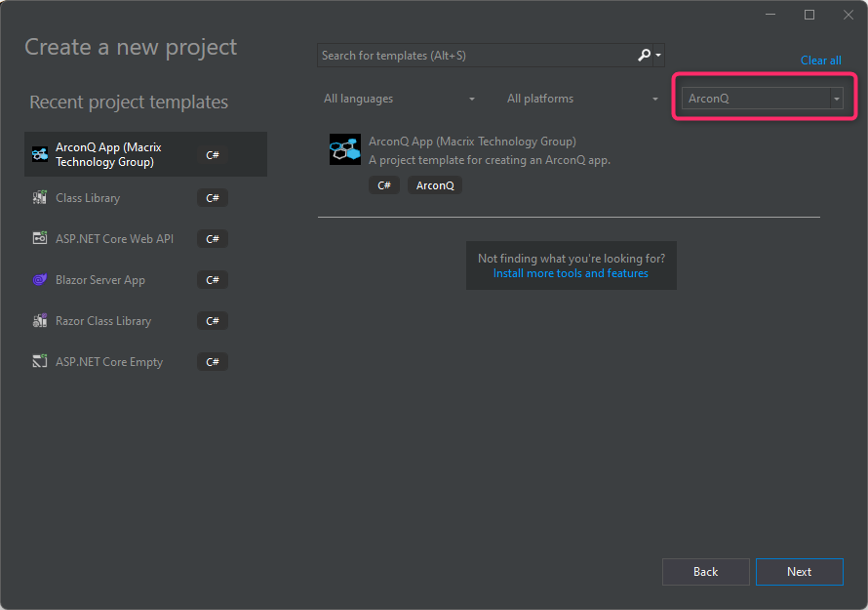Image resolution: width=868 pixels, height=610 pixels.
Task: Click ArconQ App result icon thumbnail
Action: (x=345, y=149)
